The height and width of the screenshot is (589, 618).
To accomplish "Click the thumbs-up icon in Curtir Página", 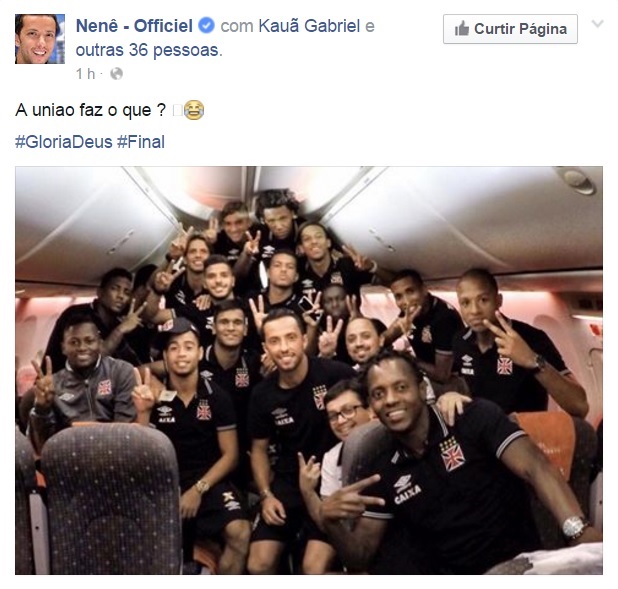I will coord(462,29).
